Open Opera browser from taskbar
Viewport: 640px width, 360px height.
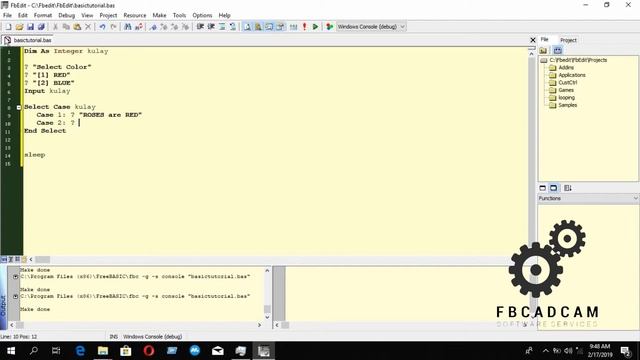[x=149, y=351]
